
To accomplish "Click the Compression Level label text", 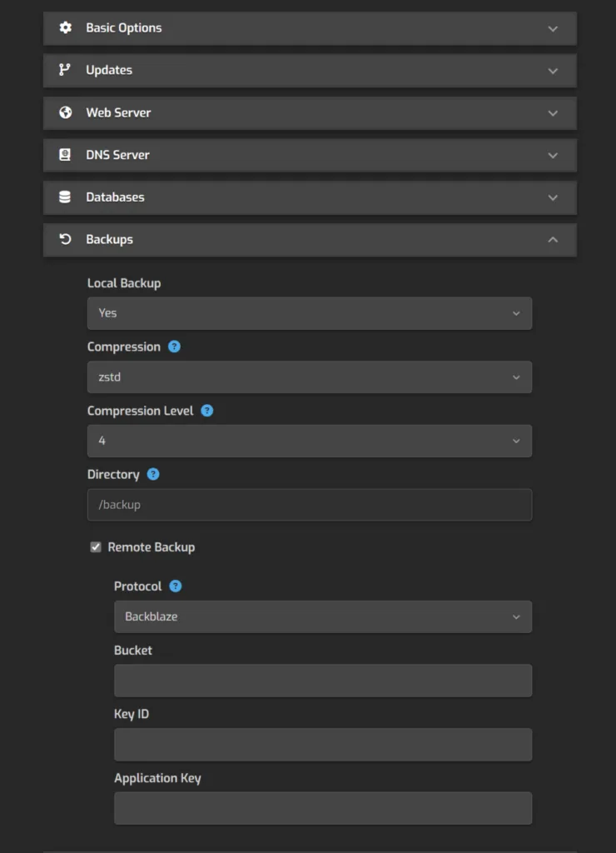I will pos(141,411).
